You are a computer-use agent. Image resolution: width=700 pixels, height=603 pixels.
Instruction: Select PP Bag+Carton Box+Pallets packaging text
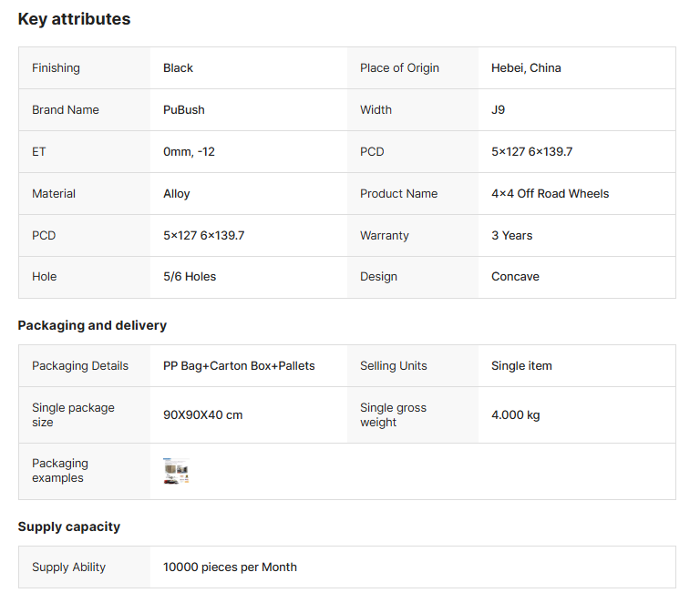coord(239,366)
